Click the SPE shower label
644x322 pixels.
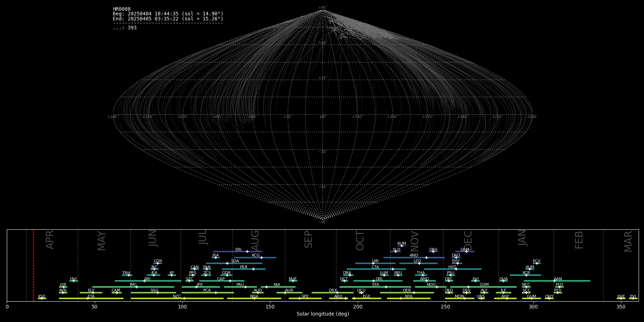click(x=305, y=297)
